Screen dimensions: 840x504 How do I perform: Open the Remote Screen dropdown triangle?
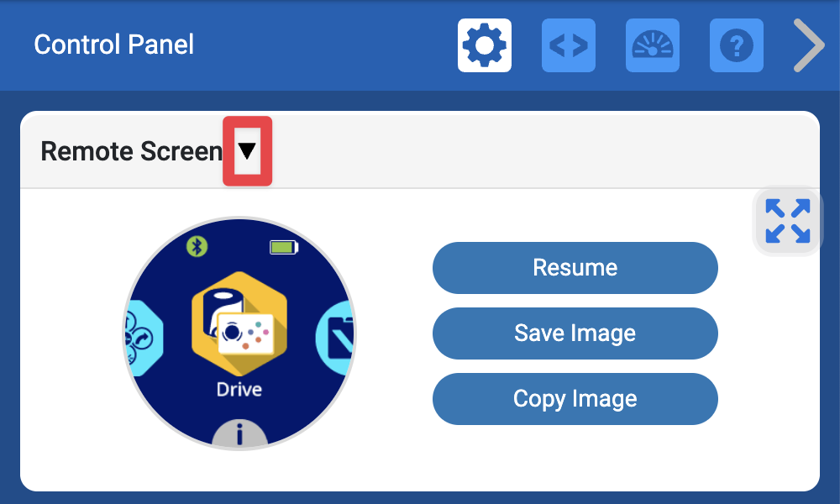[x=247, y=151]
